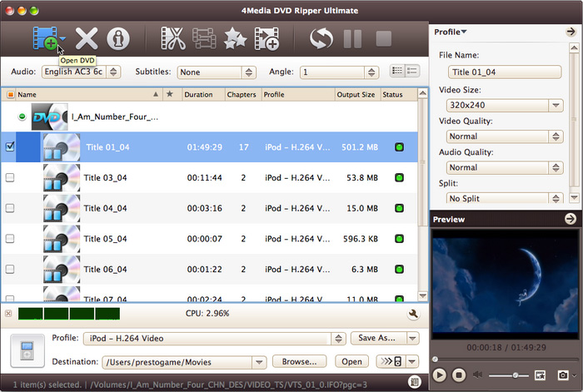This screenshot has width=583, height=392.
Task: Click the Stop toolbar button
Action: click(x=384, y=38)
